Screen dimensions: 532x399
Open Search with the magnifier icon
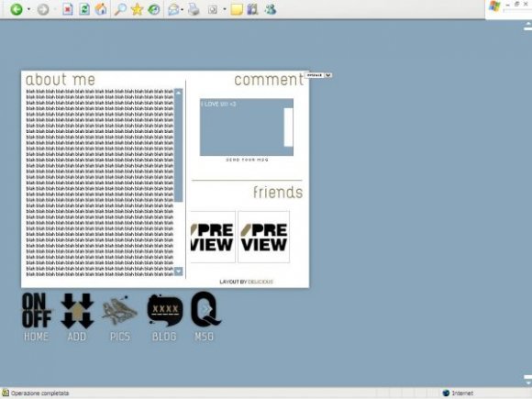120,9
